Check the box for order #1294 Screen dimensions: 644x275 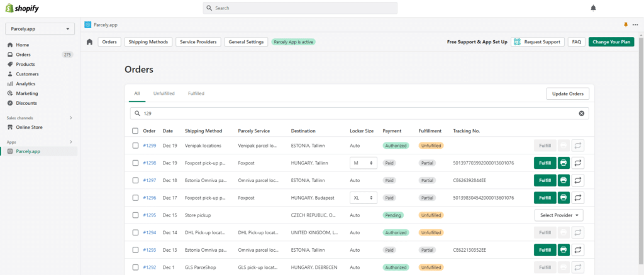tap(135, 232)
